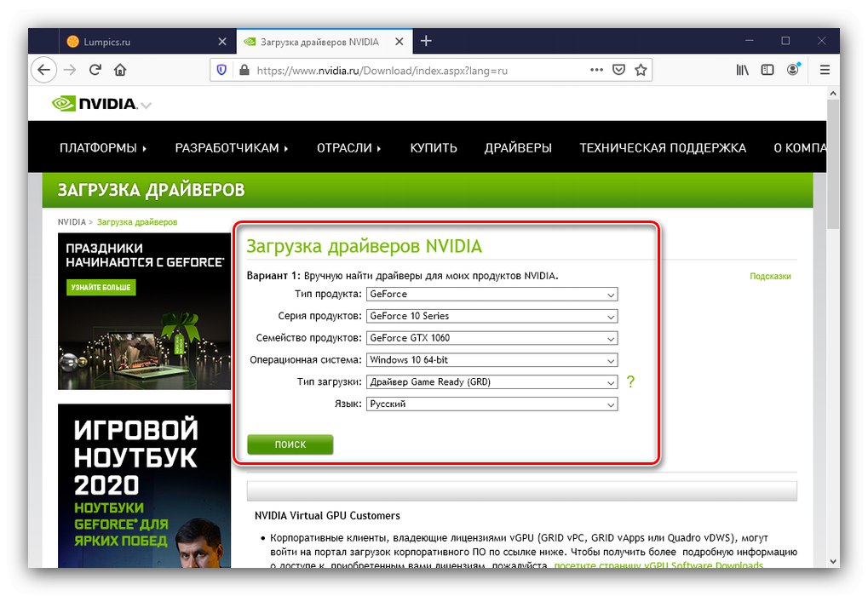Open the browser home page
Screen dimensions: 868x596
click(x=120, y=71)
